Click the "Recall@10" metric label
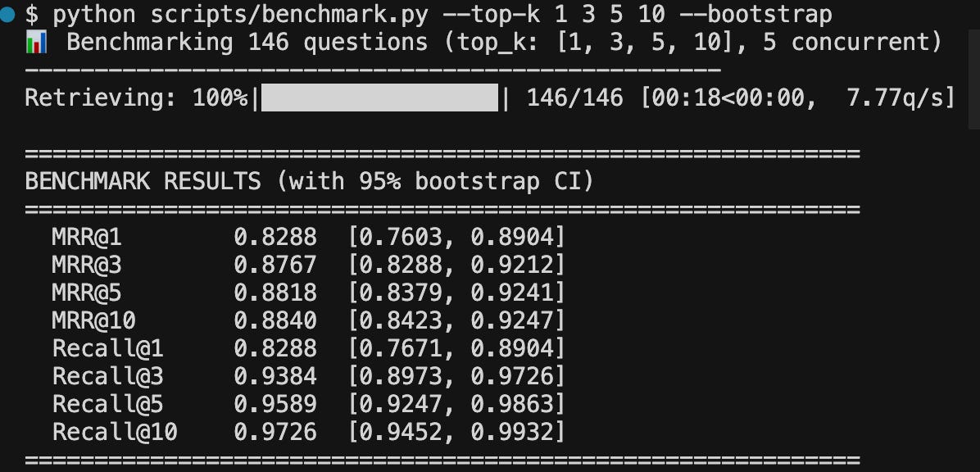The image size is (980, 472). coord(115,431)
